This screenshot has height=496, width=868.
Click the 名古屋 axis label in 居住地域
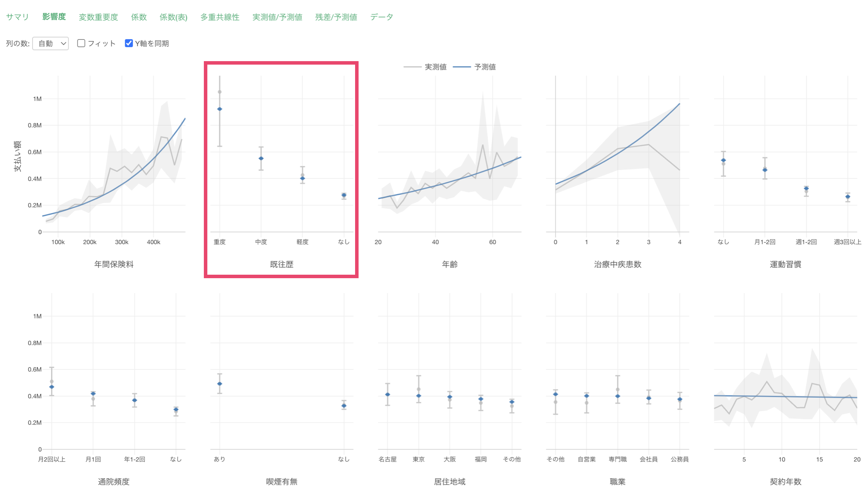click(388, 459)
